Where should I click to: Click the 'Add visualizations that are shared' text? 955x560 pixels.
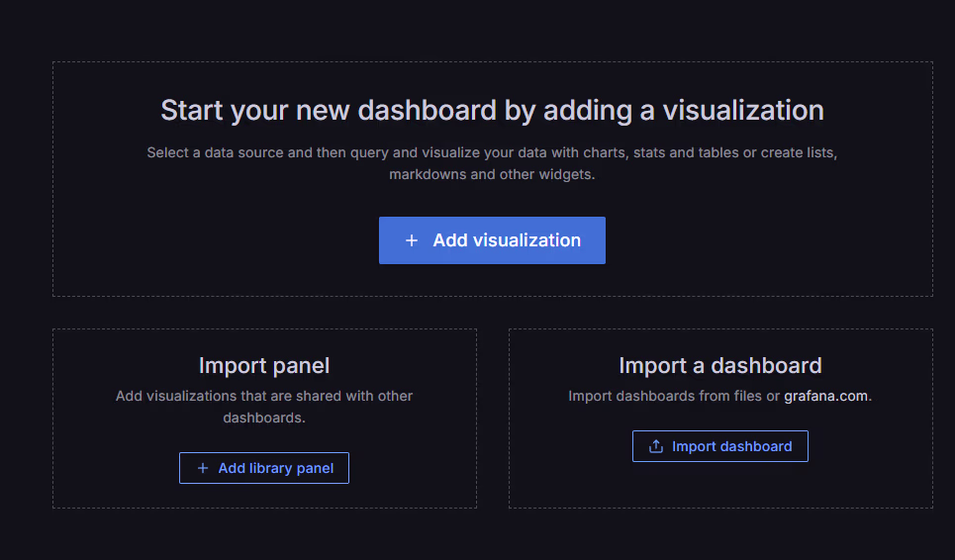click(x=263, y=407)
